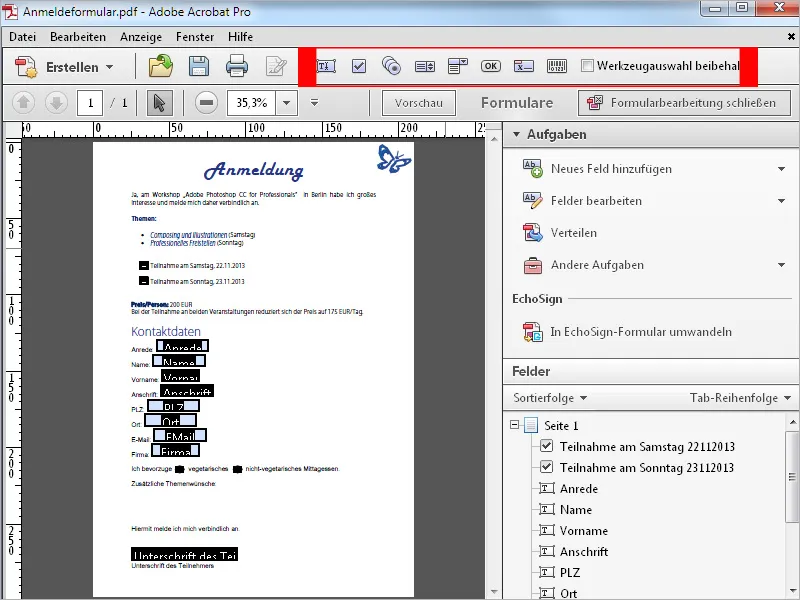Viewport: 800px width, 600px height.
Task: Click the Acrobat PDF icon in title bar
Action: (10, 11)
